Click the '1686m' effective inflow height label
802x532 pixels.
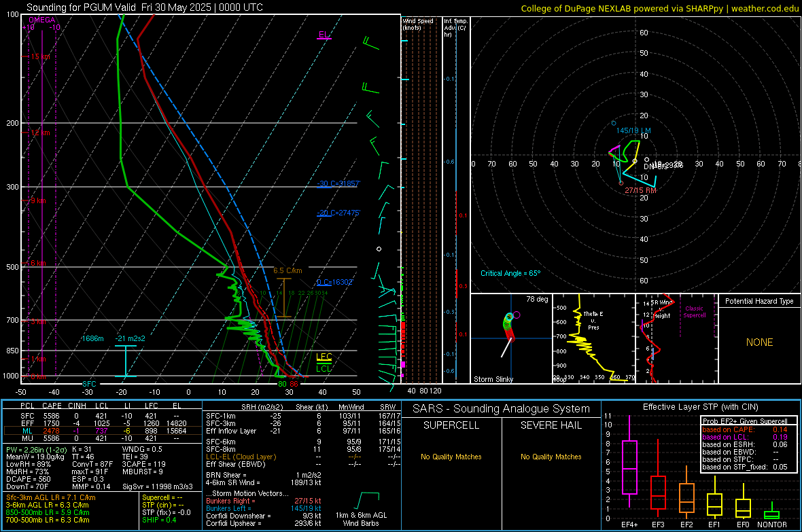click(x=92, y=338)
